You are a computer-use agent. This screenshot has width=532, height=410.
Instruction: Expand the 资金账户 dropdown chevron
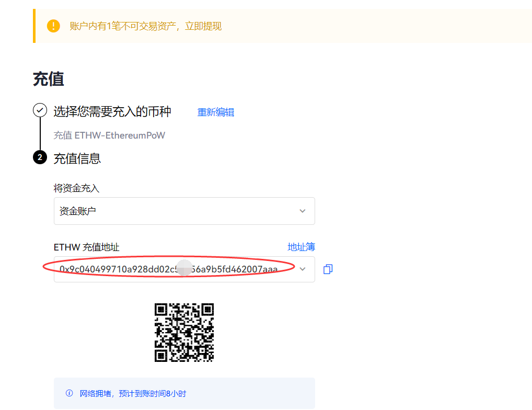coord(302,211)
